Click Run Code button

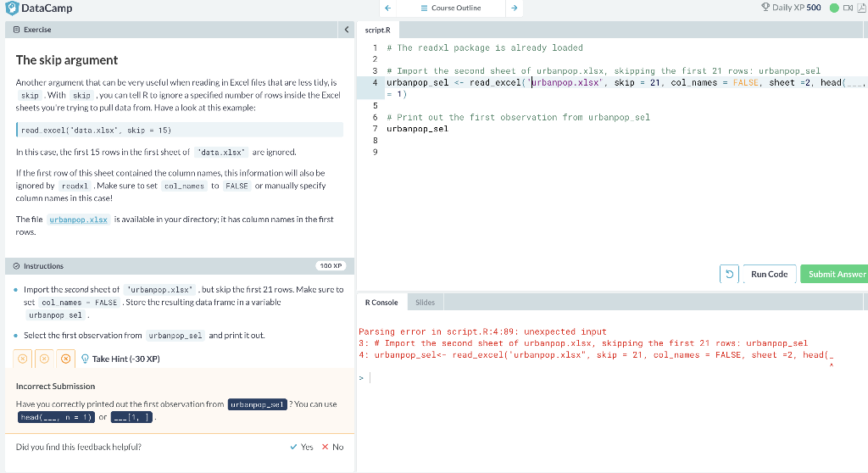769,274
